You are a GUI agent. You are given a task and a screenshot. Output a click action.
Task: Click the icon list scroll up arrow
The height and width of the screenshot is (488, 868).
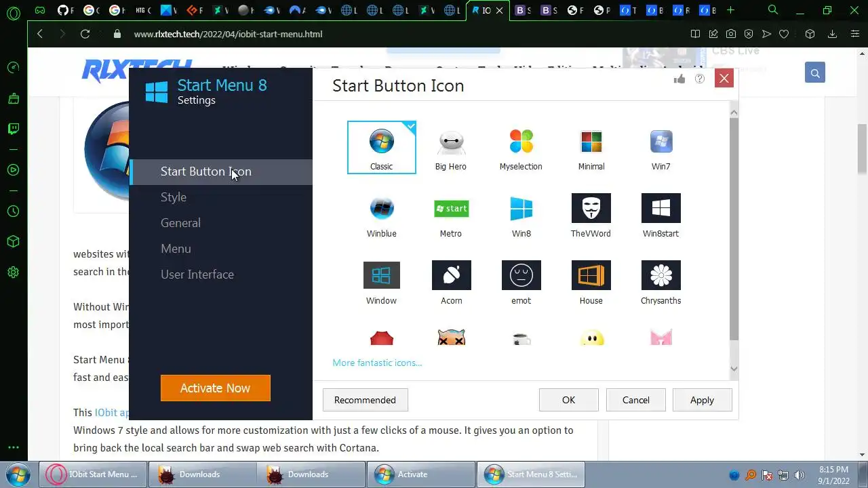[x=734, y=112]
